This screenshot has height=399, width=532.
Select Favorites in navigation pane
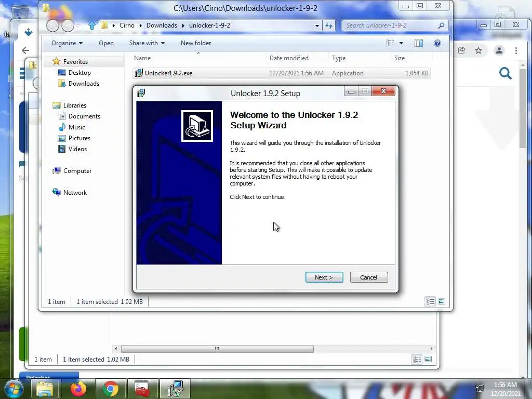(75, 62)
